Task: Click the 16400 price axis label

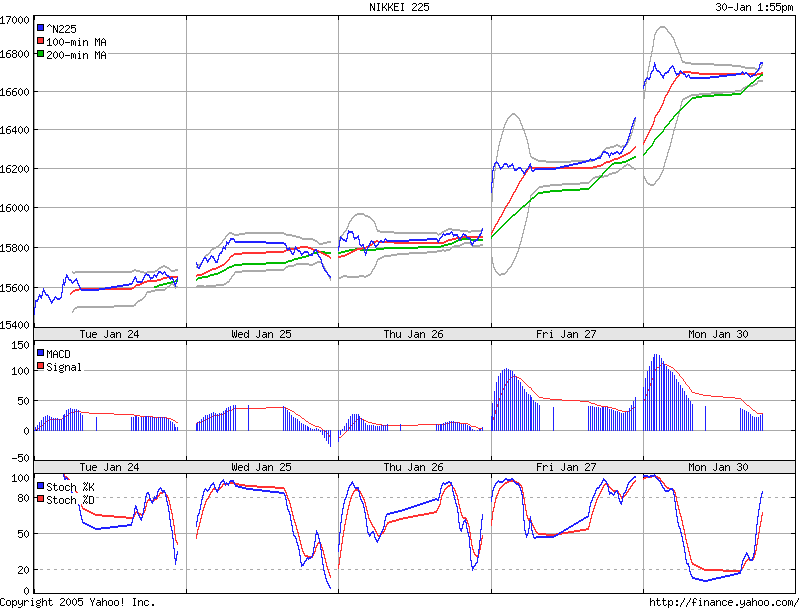Action: [x=15, y=131]
